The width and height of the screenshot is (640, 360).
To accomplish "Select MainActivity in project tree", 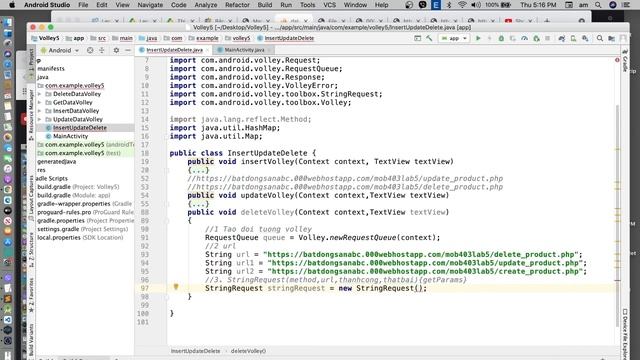I will click(x=70, y=136).
